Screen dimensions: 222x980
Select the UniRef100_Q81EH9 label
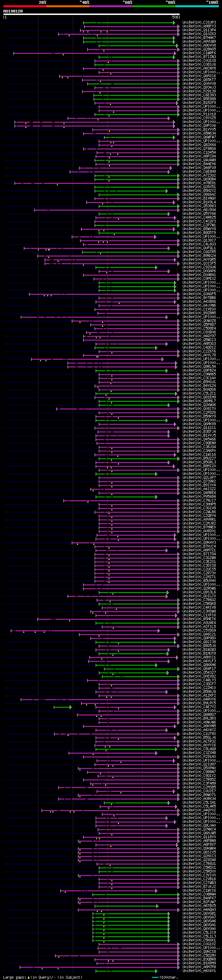pyautogui.click(x=199, y=397)
